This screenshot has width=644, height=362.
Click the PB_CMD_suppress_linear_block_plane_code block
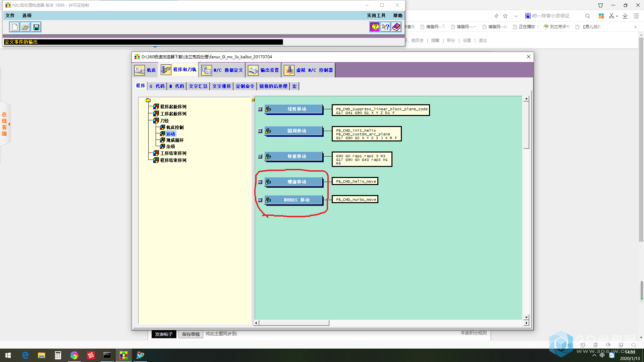[x=381, y=110]
